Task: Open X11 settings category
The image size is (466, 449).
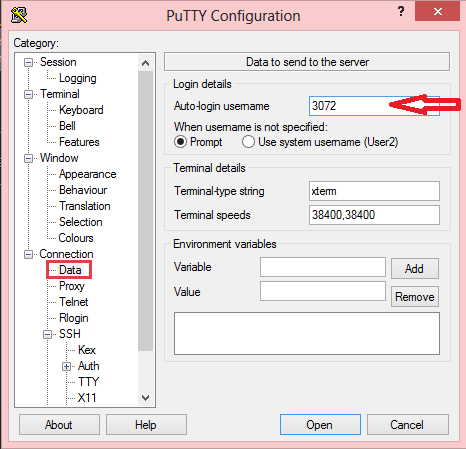Action: (x=87, y=398)
